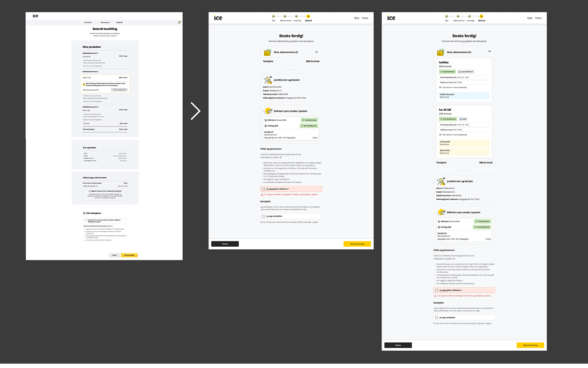The width and height of the screenshot is (588, 368).
Task: Expand Dine abonnement (2) chevron in collapsed mockup
Action: [316, 52]
